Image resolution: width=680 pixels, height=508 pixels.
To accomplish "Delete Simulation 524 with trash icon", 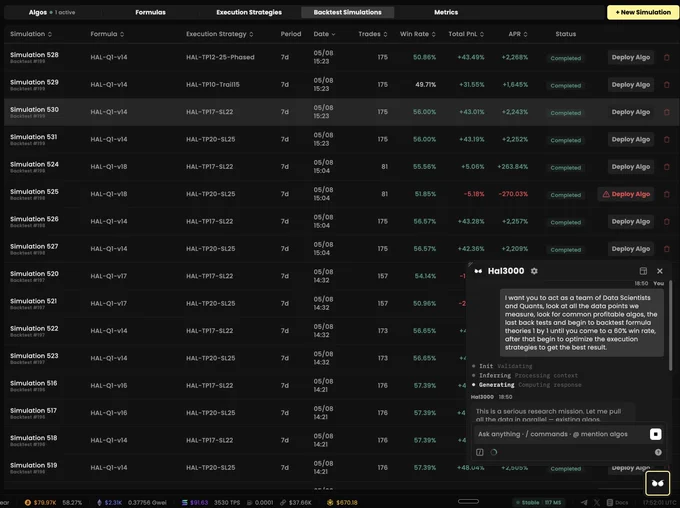I will [667, 167].
